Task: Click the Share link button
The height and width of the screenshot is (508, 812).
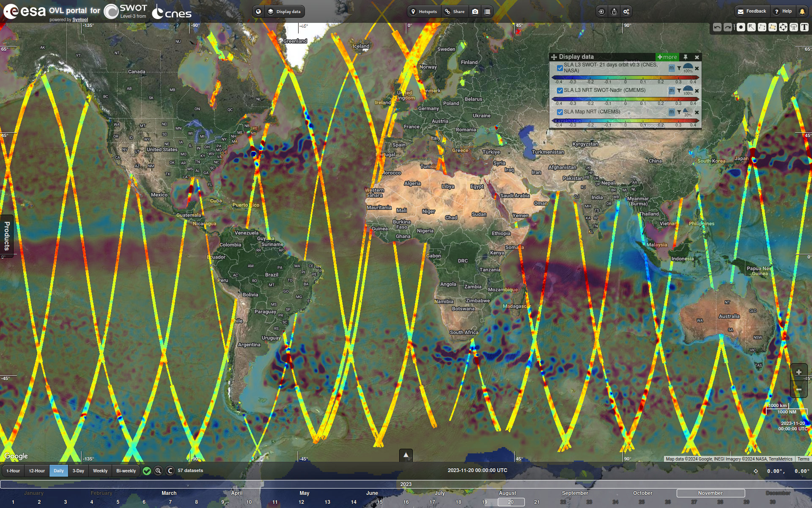Action: (455, 12)
